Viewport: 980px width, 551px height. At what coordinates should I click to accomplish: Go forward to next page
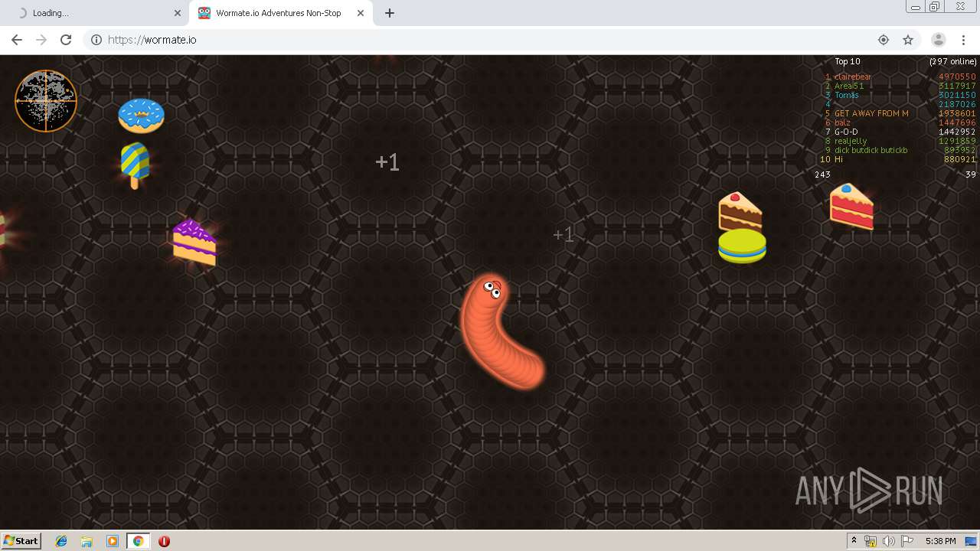(41, 40)
